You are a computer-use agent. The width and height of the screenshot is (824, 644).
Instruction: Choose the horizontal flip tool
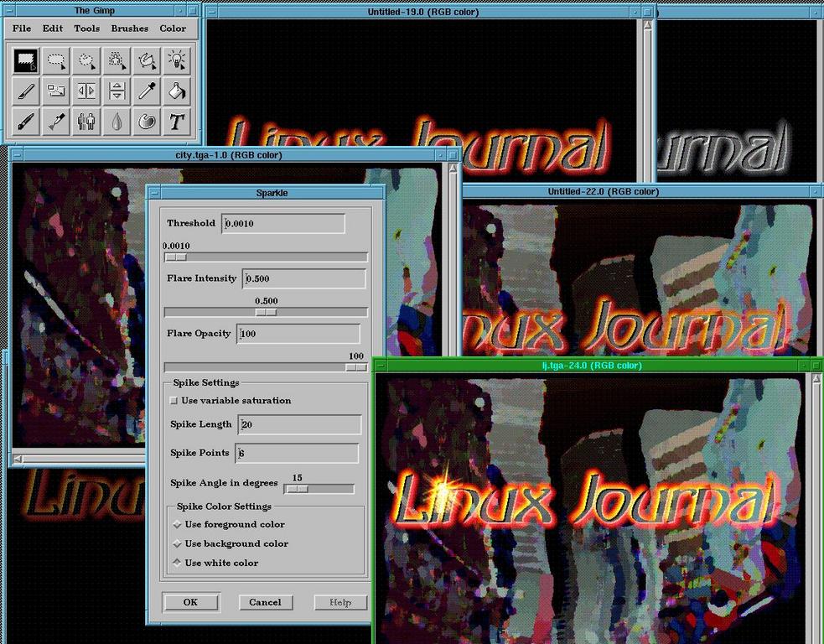pos(86,91)
